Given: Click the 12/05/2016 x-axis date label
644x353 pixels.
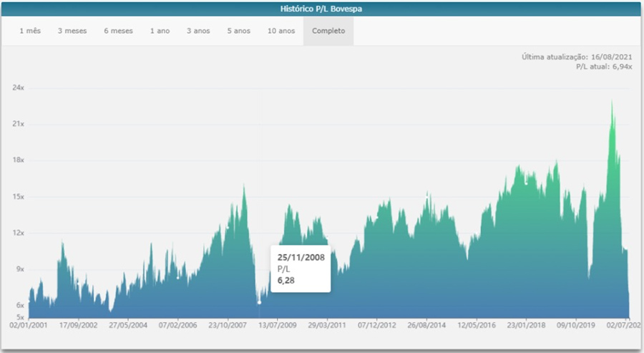Looking at the screenshot, I should pos(477,324).
